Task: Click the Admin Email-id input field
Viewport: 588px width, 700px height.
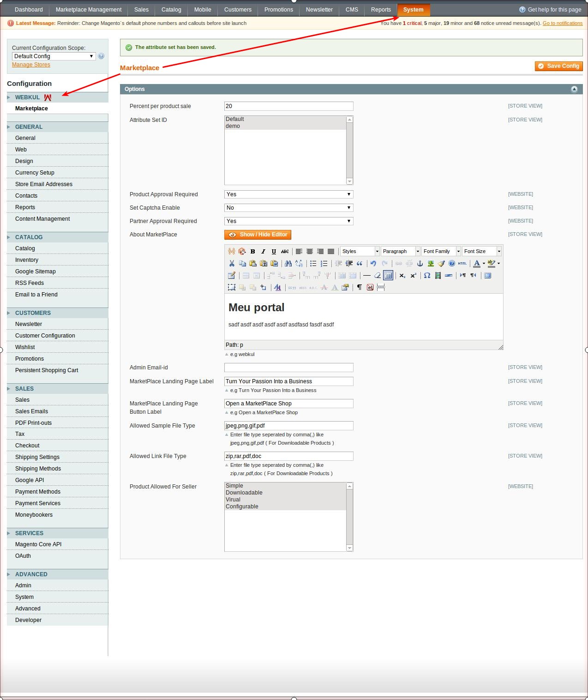Action: pyautogui.click(x=289, y=368)
